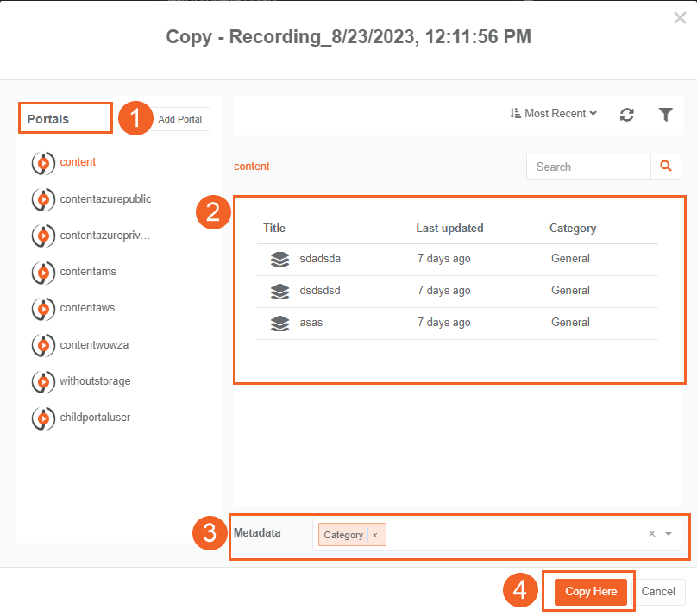697x616 pixels.
Task: Click the Search input field
Action: (588, 167)
